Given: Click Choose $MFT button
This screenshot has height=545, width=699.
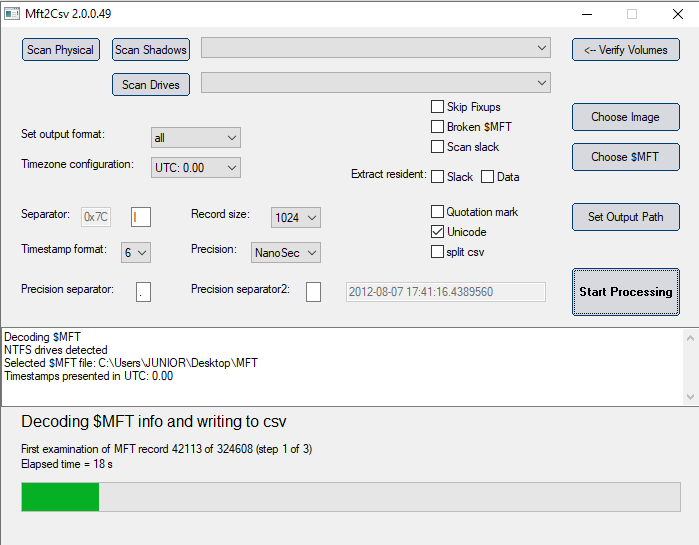Looking at the screenshot, I should point(625,157).
